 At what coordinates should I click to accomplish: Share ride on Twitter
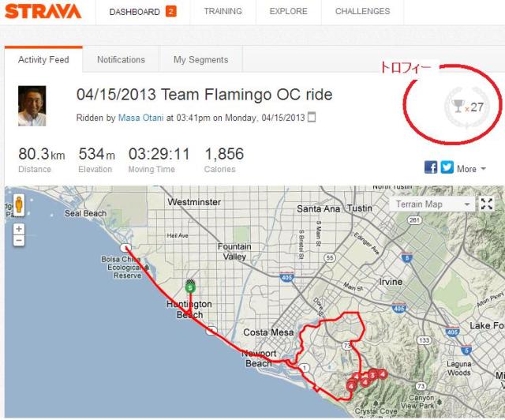coord(447,167)
